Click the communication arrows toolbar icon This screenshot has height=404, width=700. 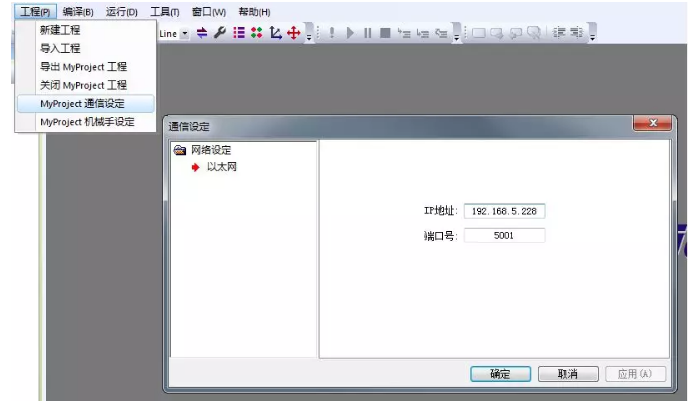(202, 33)
